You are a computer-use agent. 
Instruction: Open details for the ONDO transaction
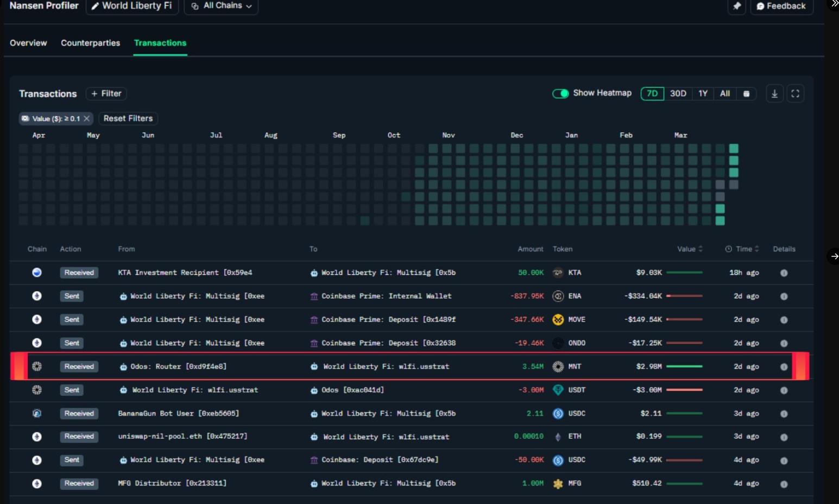(784, 343)
